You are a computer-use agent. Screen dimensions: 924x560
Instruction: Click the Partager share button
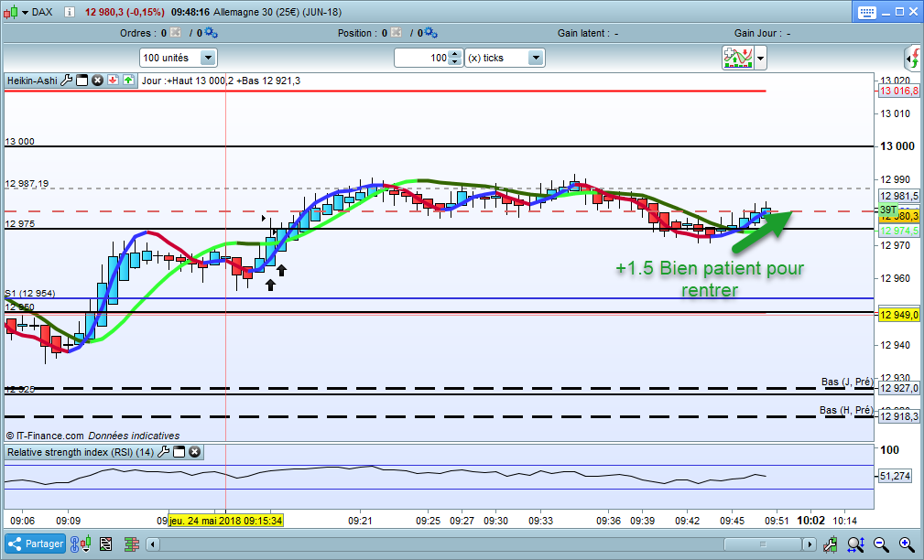click(36, 544)
